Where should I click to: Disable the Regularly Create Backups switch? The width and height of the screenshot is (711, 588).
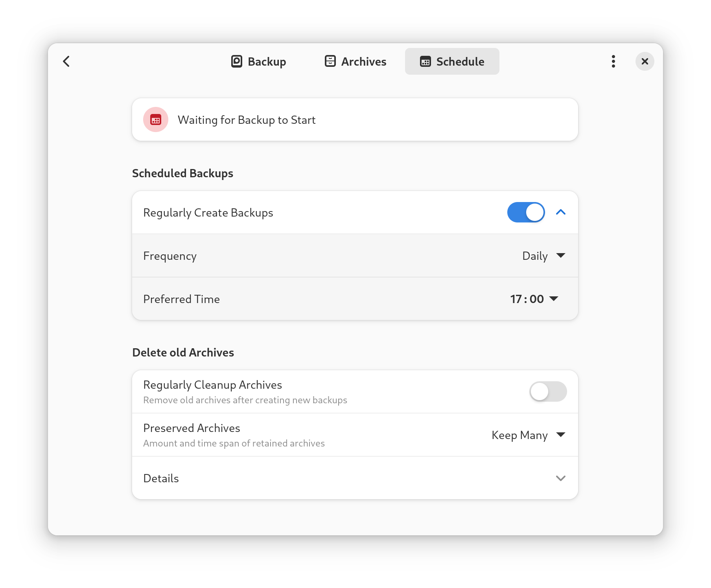point(526,213)
